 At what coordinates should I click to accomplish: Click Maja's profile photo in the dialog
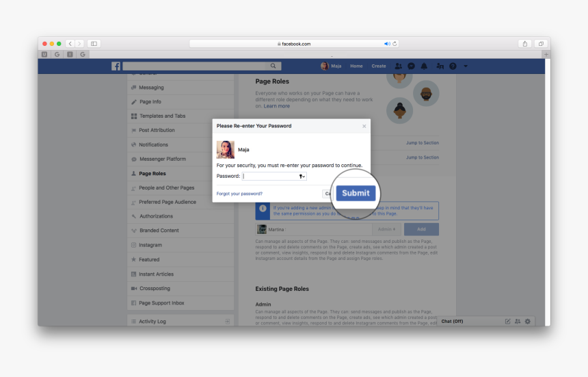226,149
